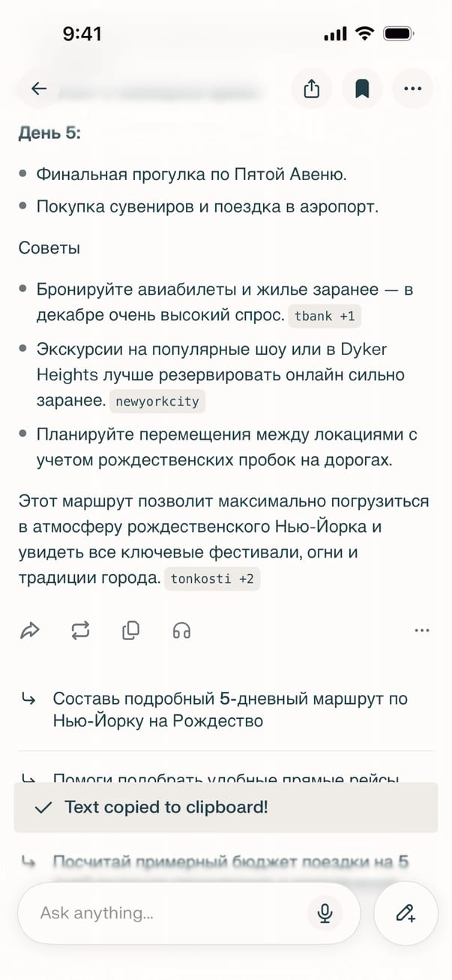Open the share sheet icon at top
The width and height of the screenshot is (452, 980).
[x=312, y=89]
